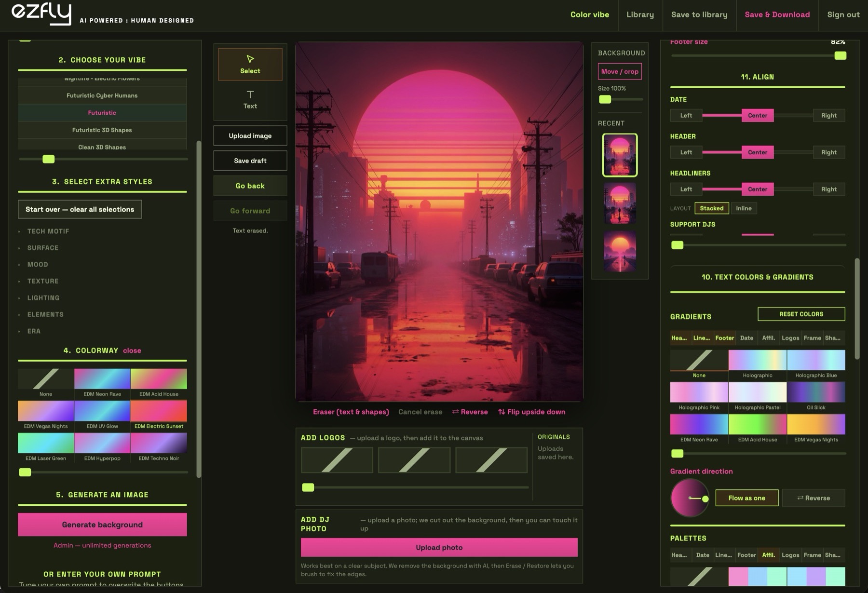Expand the ELEMENTS styles group

[45, 314]
